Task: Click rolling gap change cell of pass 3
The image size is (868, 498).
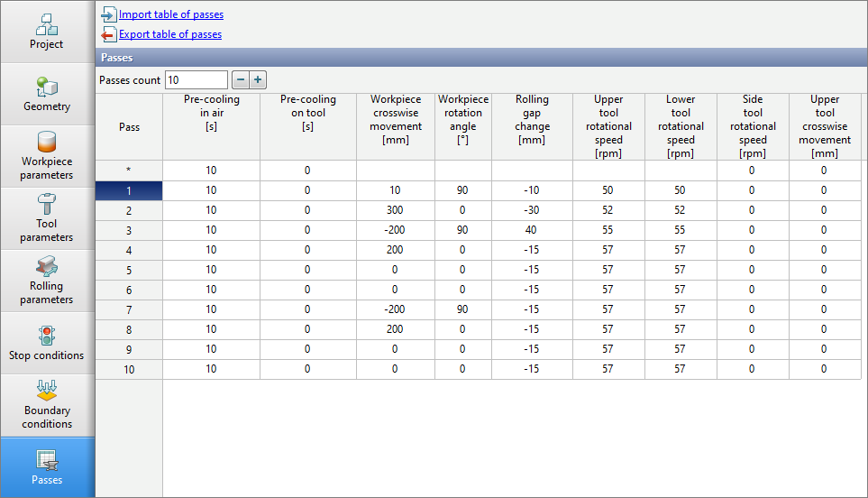Action: [532, 230]
